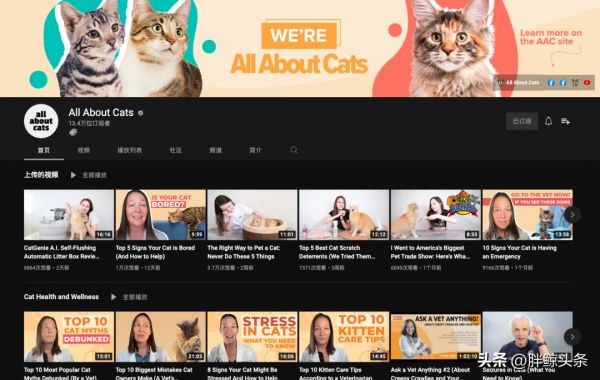This screenshot has height=380, width=600.
Task: Click play-all triangle beside Cat Health and Wellness
Action: click(x=114, y=297)
